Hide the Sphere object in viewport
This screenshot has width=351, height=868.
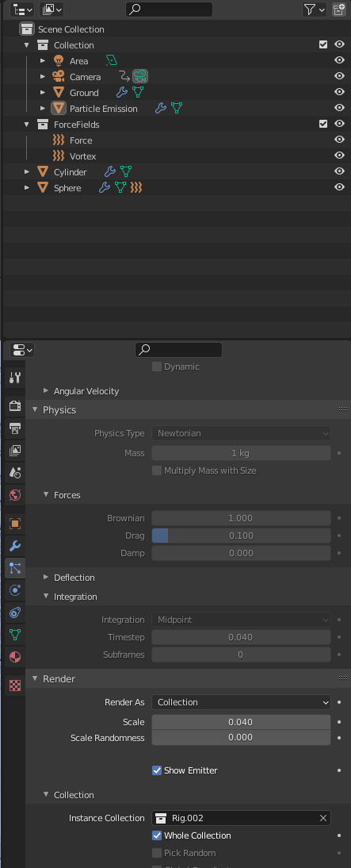(339, 188)
